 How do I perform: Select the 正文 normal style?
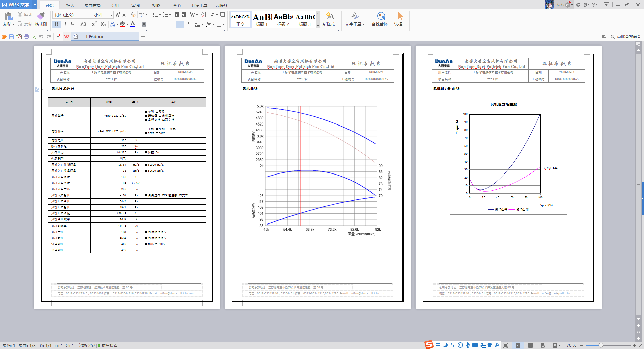(240, 19)
